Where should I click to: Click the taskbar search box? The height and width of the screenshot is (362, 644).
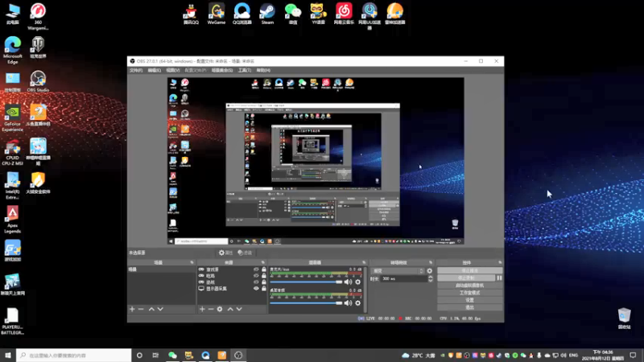[74, 355]
